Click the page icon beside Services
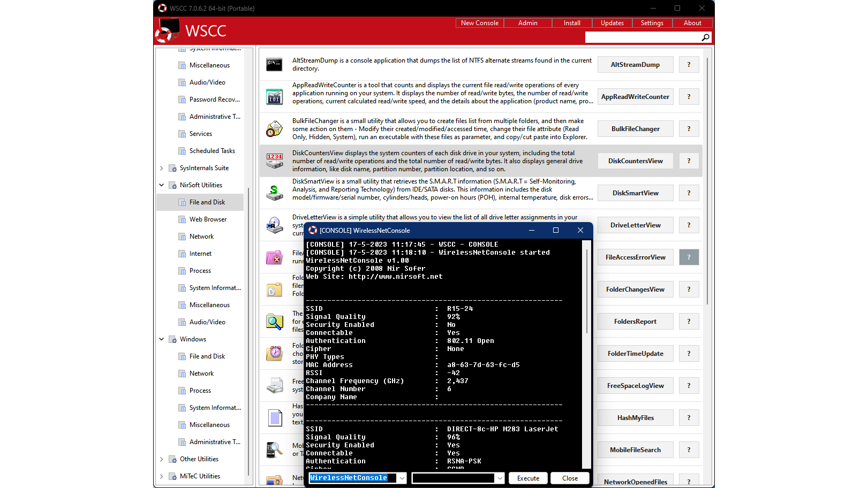This screenshot has width=868, height=488. tap(182, 134)
